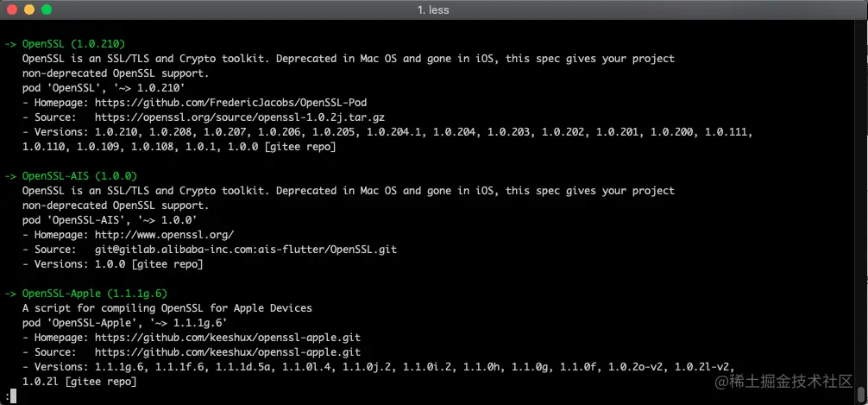Click '[gitee repo]' after version 1.0.2l

pyautogui.click(x=100, y=382)
